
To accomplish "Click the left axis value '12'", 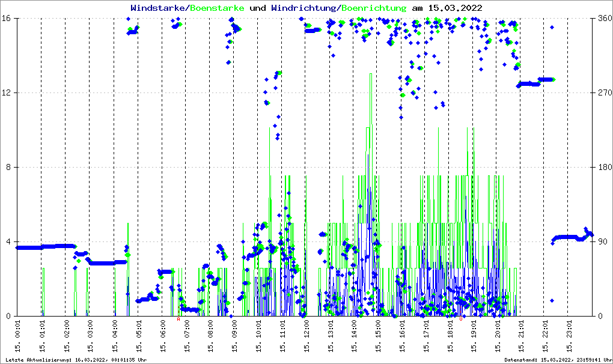I will [x=8, y=93].
